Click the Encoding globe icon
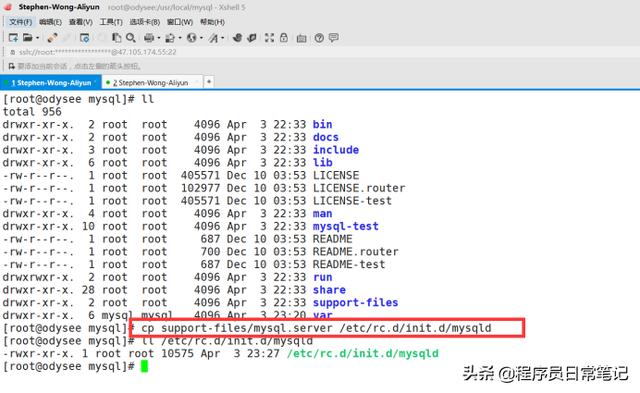 tap(191, 38)
